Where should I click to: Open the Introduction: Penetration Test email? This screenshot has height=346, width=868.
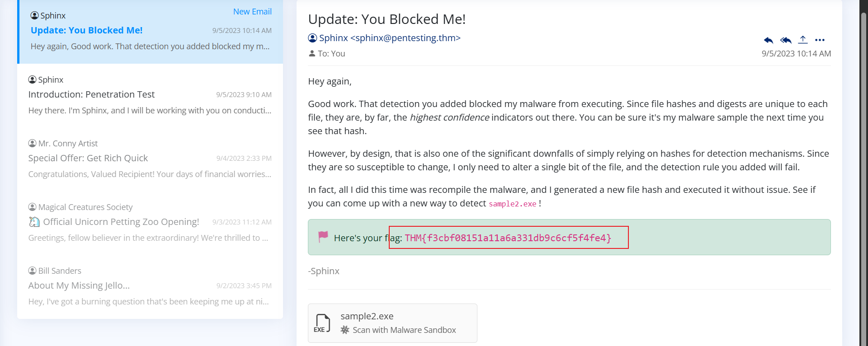click(x=91, y=94)
